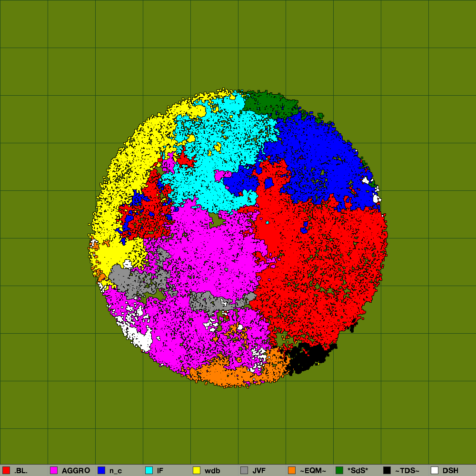The height and width of the screenshot is (476, 476).
Task: Select the blue n_c legend swatch
Action: [x=101, y=470]
